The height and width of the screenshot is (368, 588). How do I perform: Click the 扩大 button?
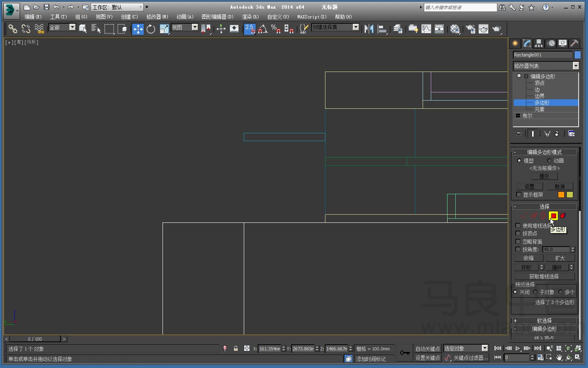[x=560, y=258]
